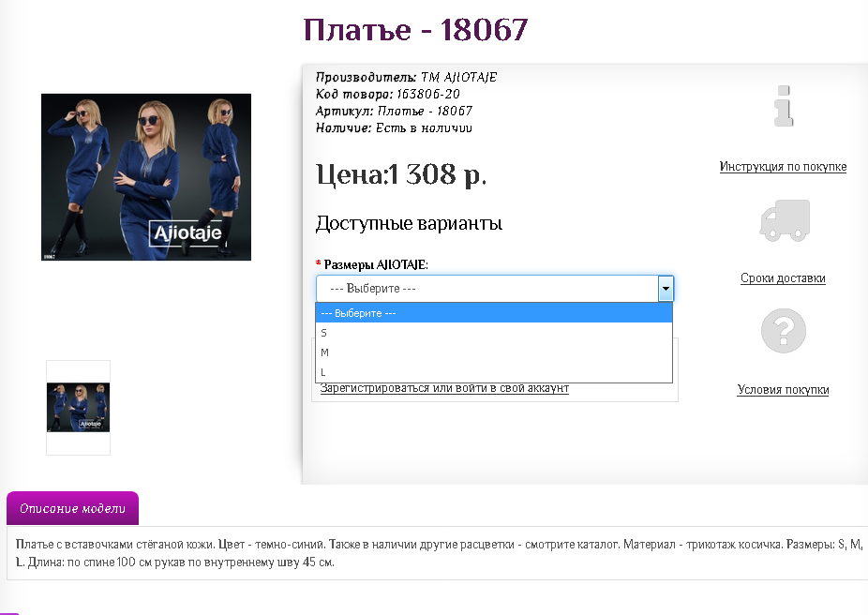The width and height of the screenshot is (868, 615).
Task: Open the 'Сроки доставки' link
Action: click(783, 278)
